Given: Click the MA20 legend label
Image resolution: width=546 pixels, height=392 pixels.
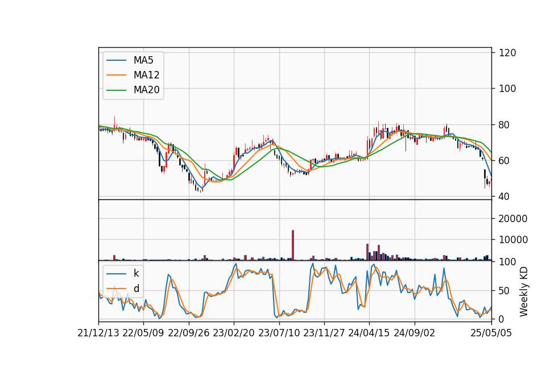Looking at the screenshot, I should tap(146, 90).
